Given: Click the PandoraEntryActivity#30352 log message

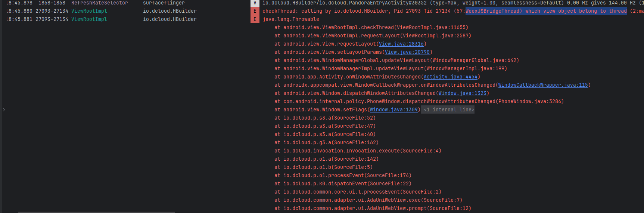Looking at the screenshot, I should click(453, 3).
